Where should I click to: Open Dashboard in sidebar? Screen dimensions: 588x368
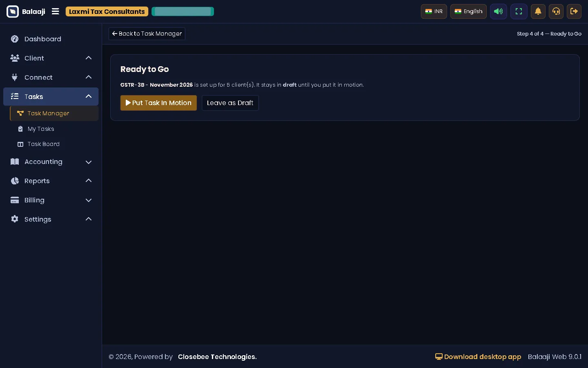pyautogui.click(x=51, y=39)
